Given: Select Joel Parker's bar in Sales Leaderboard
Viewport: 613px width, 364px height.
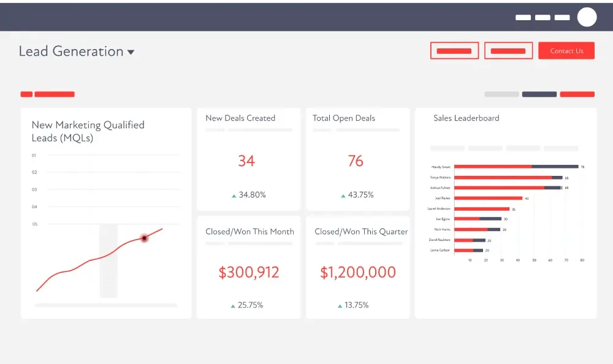Looking at the screenshot, I should (x=489, y=198).
